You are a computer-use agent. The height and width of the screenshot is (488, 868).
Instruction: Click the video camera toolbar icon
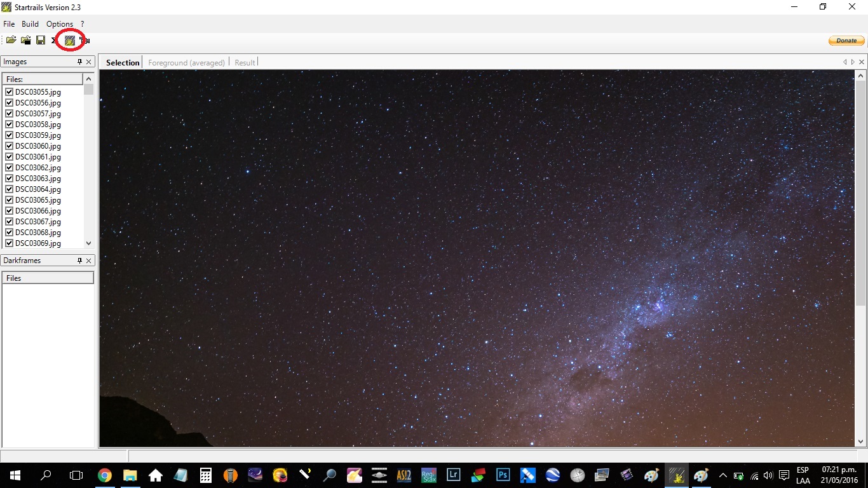click(x=85, y=41)
